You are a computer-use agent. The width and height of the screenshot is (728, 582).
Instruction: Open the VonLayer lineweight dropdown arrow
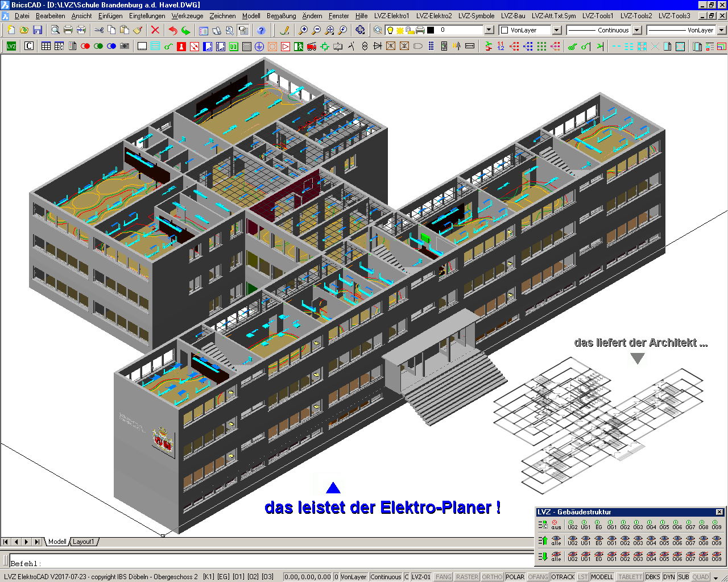[721, 30]
